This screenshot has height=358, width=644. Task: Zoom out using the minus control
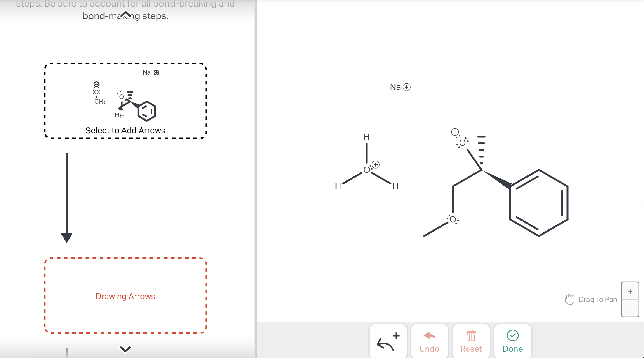tap(630, 308)
